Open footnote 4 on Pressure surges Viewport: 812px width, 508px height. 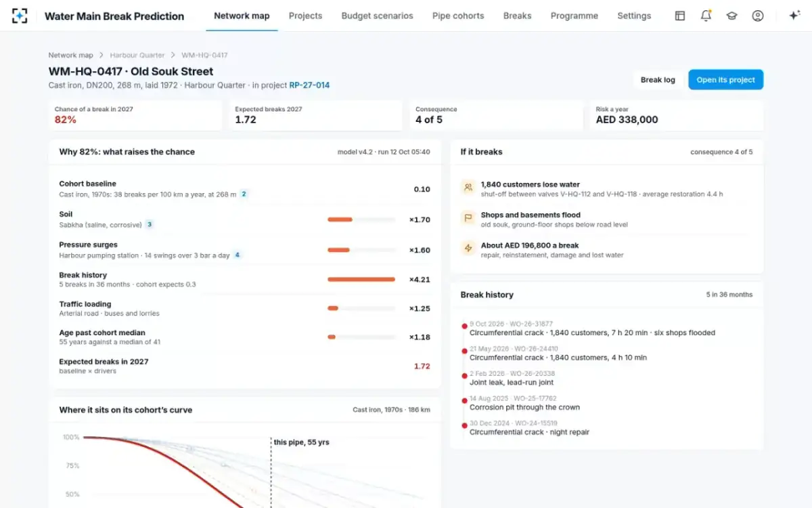click(238, 255)
